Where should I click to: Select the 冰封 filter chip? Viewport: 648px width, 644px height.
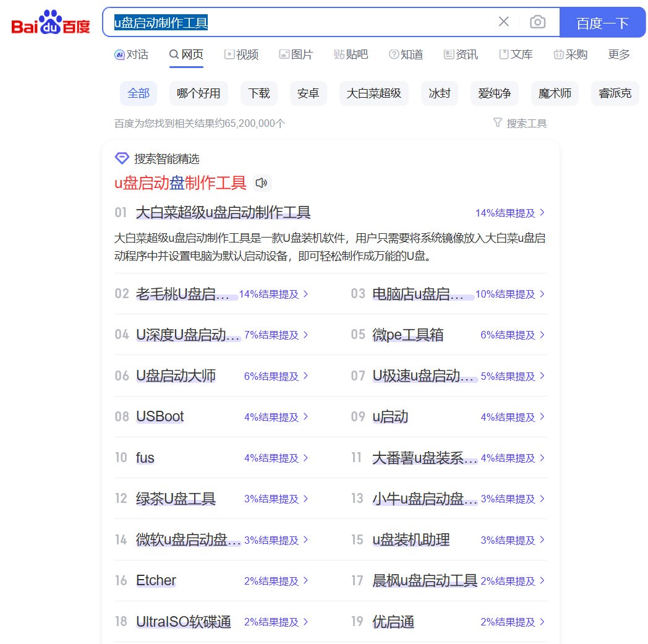coord(439,93)
